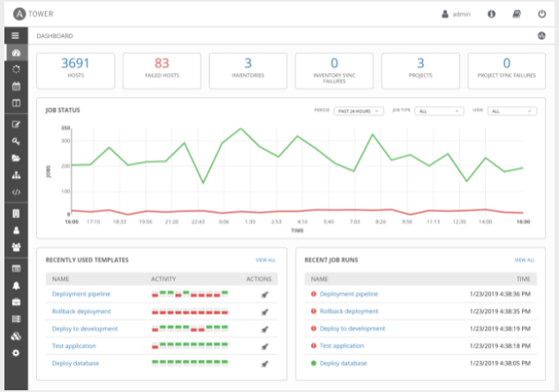Open Inventory Scripts code icon

point(16,192)
